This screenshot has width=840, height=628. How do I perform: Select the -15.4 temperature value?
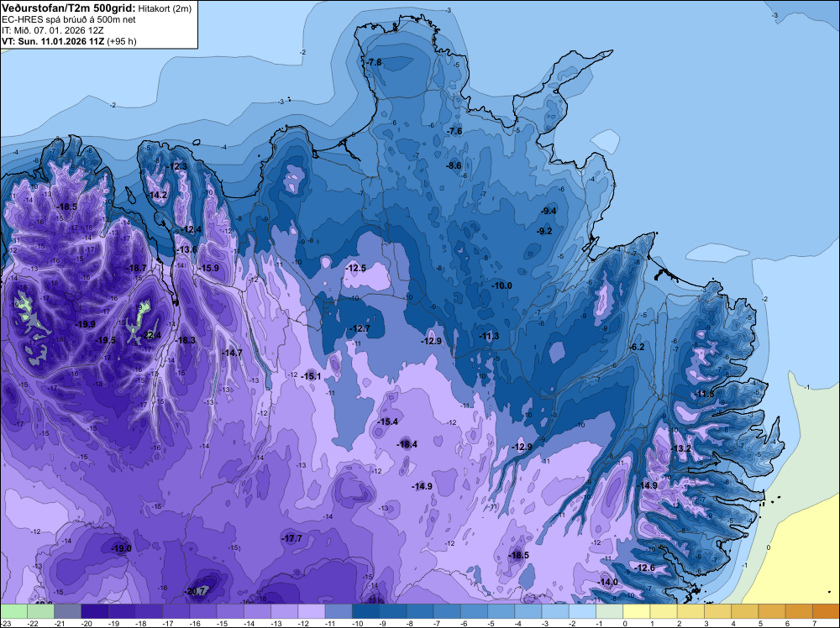tap(388, 421)
